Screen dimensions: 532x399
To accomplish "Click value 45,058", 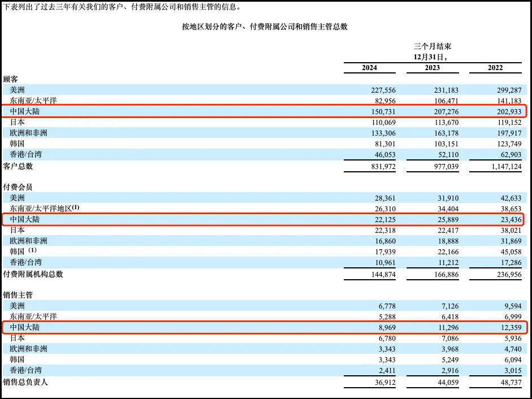I will tap(511, 251).
